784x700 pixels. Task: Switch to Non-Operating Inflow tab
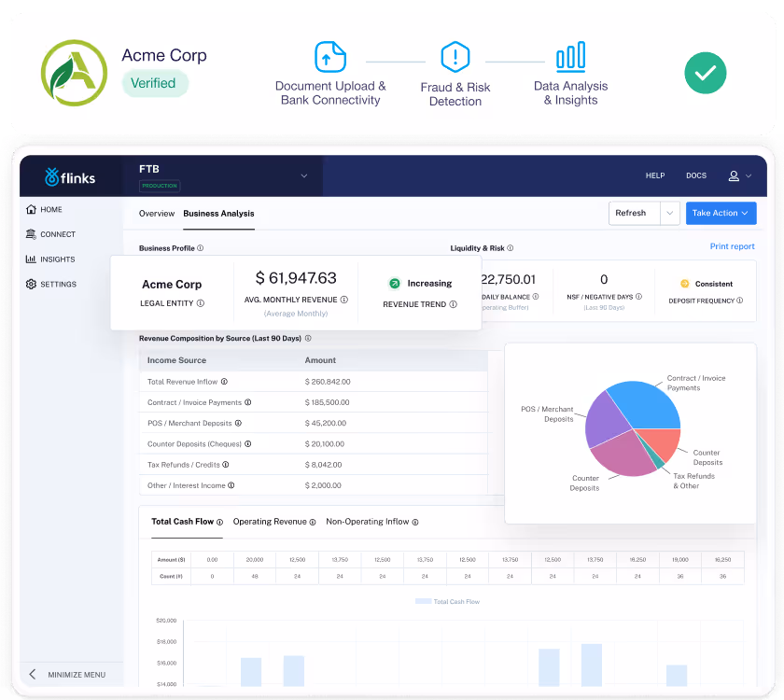(368, 522)
